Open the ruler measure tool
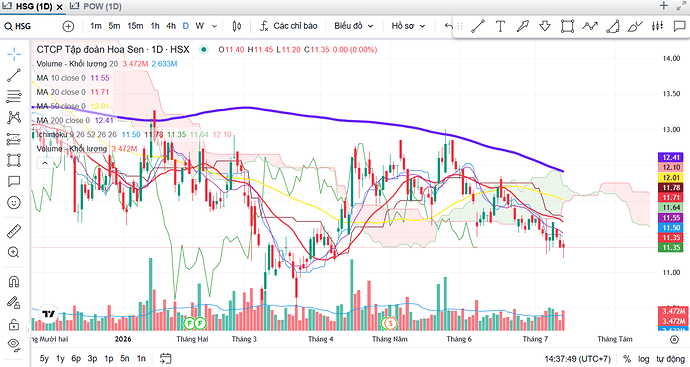 14,231
